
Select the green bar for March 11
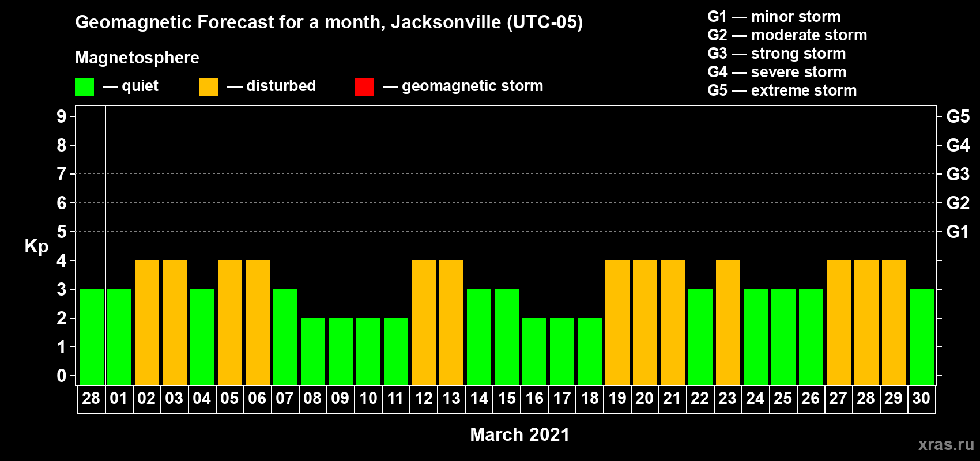pos(396,351)
